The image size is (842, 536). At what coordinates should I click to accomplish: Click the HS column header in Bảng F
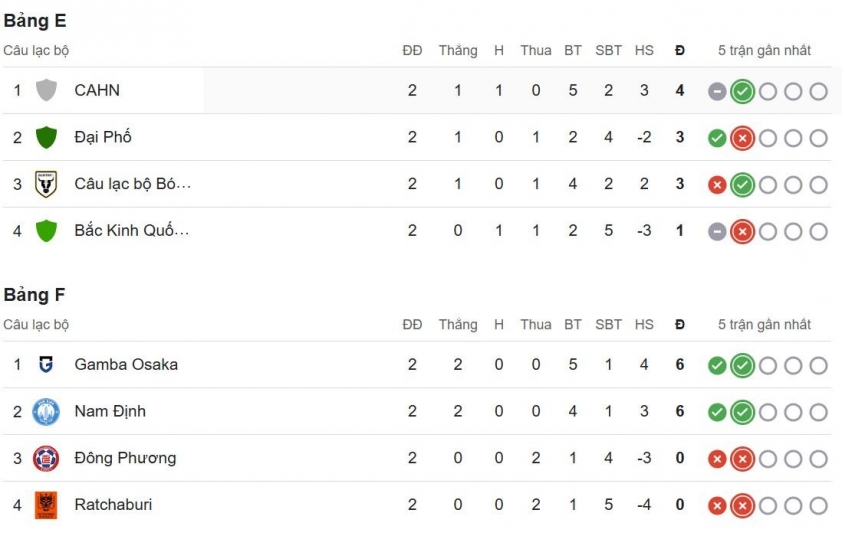(x=644, y=324)
